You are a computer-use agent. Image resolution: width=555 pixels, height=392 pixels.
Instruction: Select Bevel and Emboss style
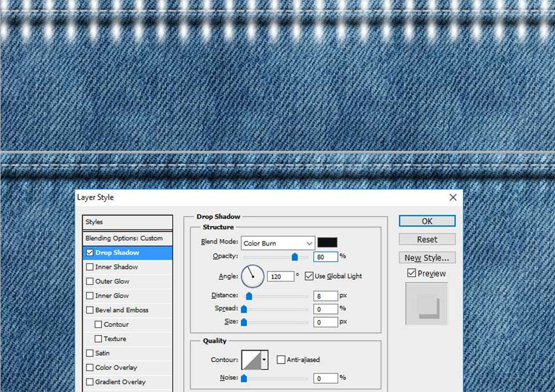pos(122,310)
